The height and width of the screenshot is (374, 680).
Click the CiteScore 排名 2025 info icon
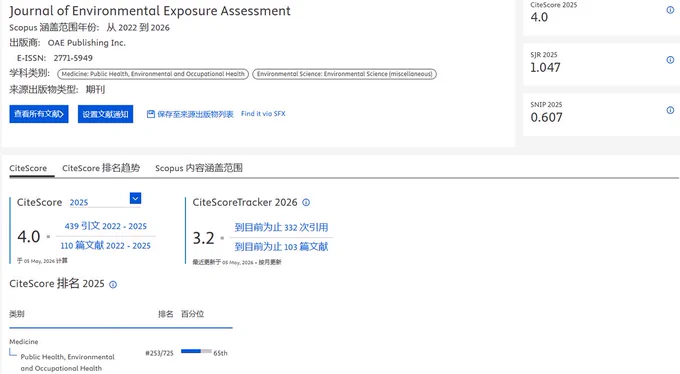pos(113,285)
